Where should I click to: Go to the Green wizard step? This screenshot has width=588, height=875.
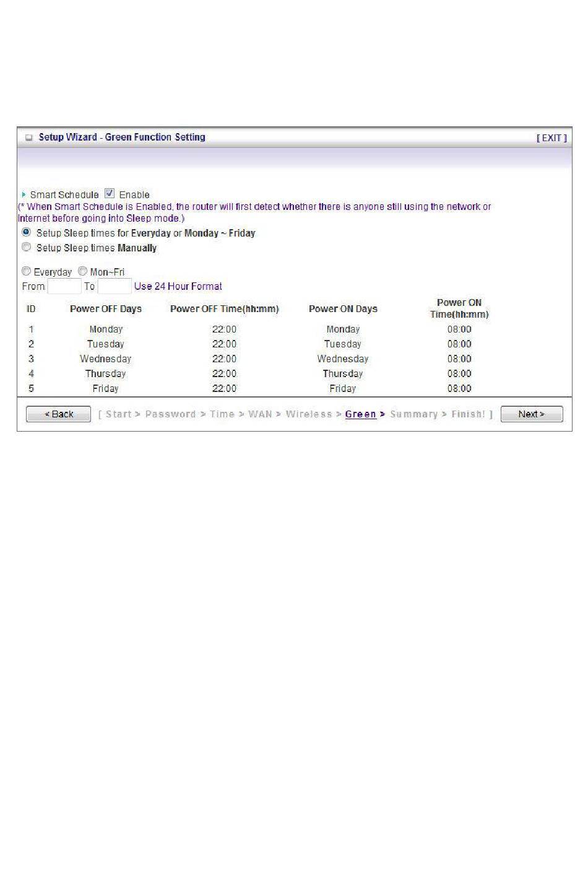tap(361, 414)
